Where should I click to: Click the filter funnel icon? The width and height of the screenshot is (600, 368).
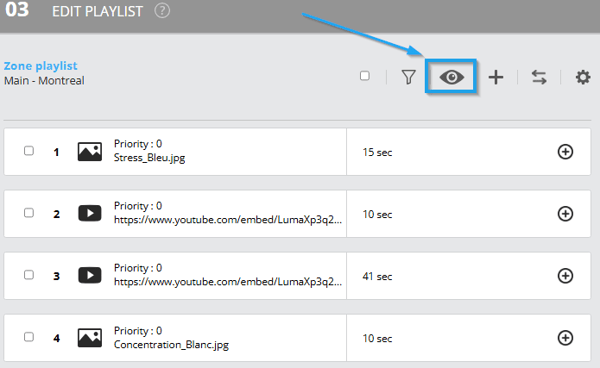pos(408,77)
